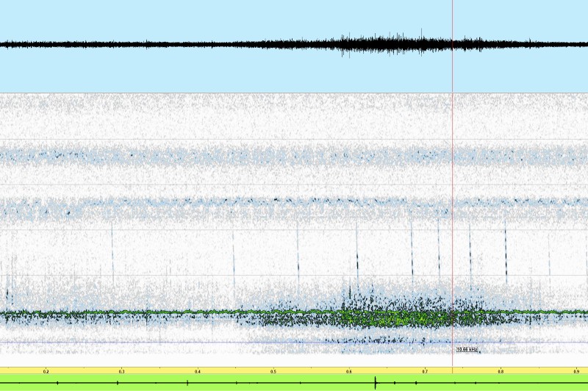Viewport: 588px width, 391px height.
Task: Click the 0.4 mark on the time ruler
Action: click(198, 372)
